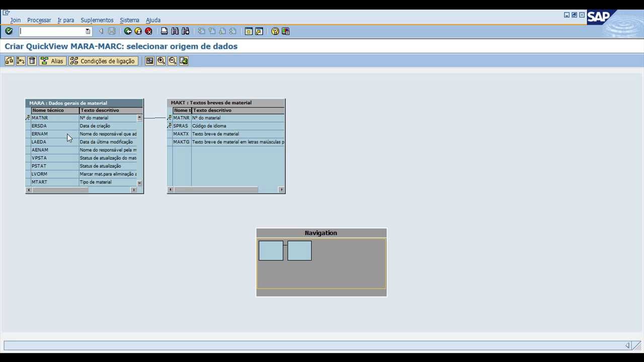The image size is (644, 362).
Task: Click the Generate Shortcut icon
Action: (x=259, y=31)
